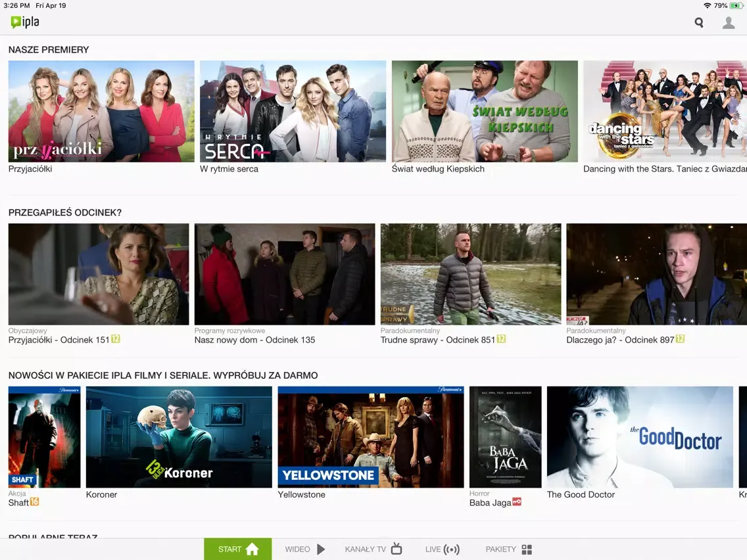Tap the title 'Dlaczego ja? - Odcinek 897'
Image resolution: width=747 pixels, height=560 pixels.
(620, 340)
